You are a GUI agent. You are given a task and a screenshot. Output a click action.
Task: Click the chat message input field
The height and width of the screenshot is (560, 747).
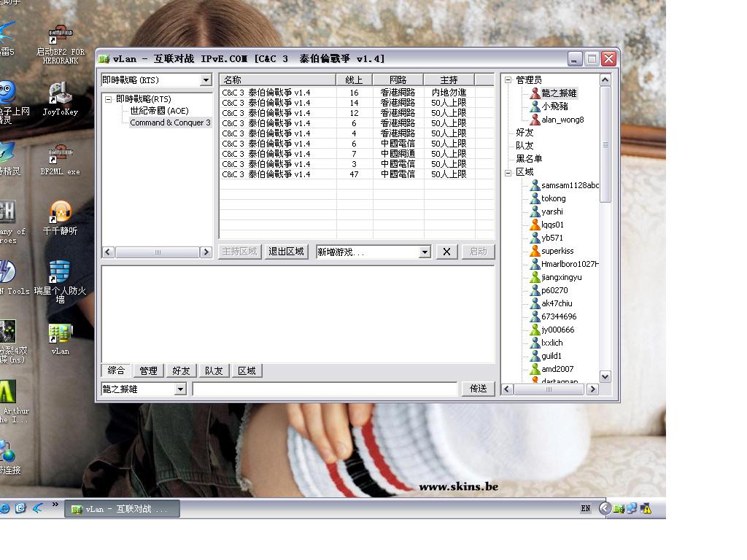325,389
